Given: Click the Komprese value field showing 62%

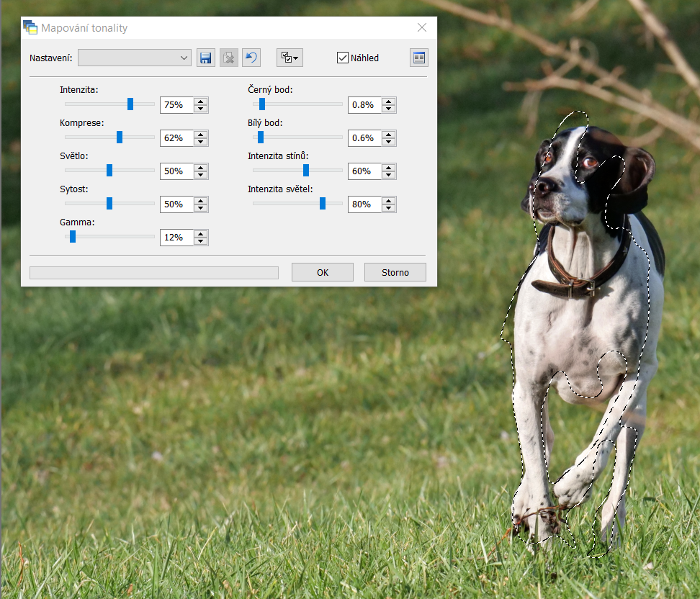Looking at the screenshot, I should point(176,138).
